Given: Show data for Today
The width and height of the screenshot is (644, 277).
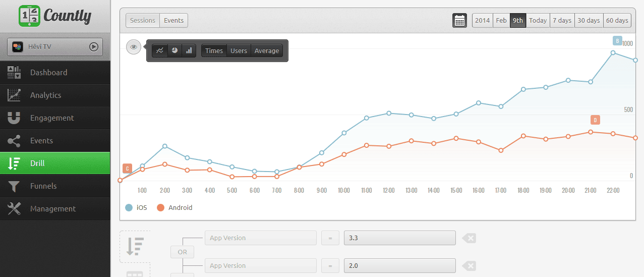Looking at the screenshot, I should click(x=538, y=21).
